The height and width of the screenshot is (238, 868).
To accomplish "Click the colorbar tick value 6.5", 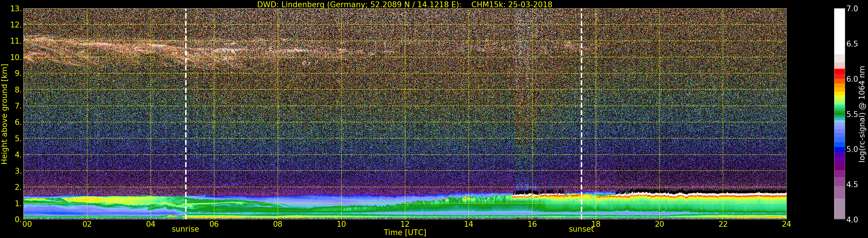I will [852, 44].
